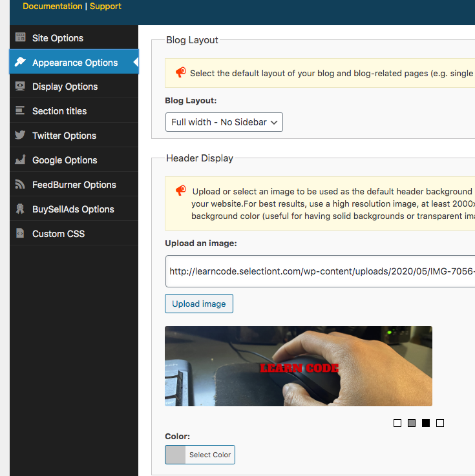Click the header image URL field
Screen dimensions: 475x476
point(320,271)
